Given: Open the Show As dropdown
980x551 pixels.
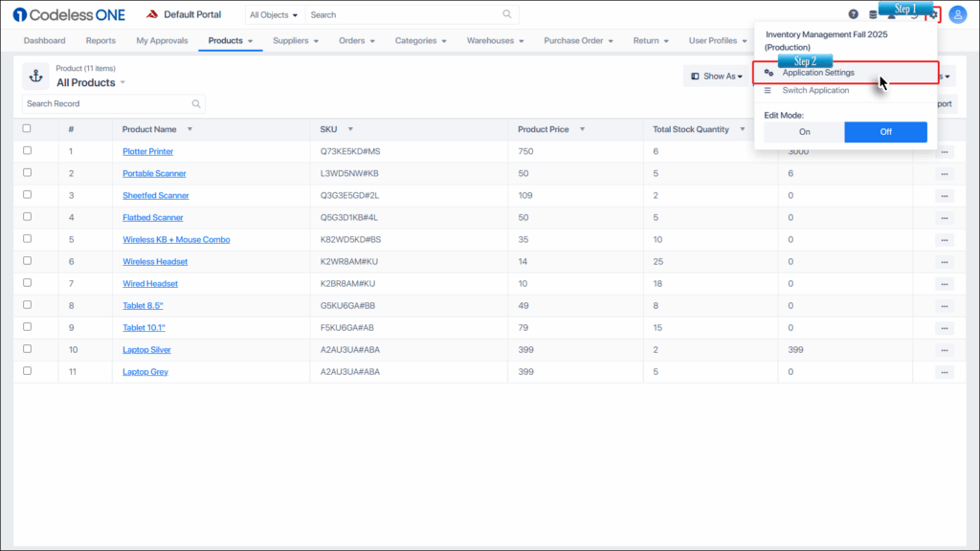Looking at the screenshot, I should tap(716, 76).
